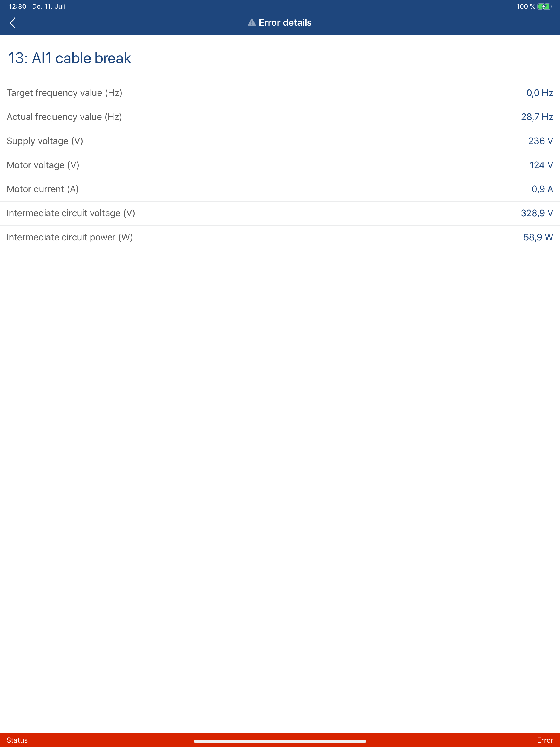Tap the Motor voltage (V) label
Image resolution: width=560 pixels, height=747 pixels.
coord(43,165)
